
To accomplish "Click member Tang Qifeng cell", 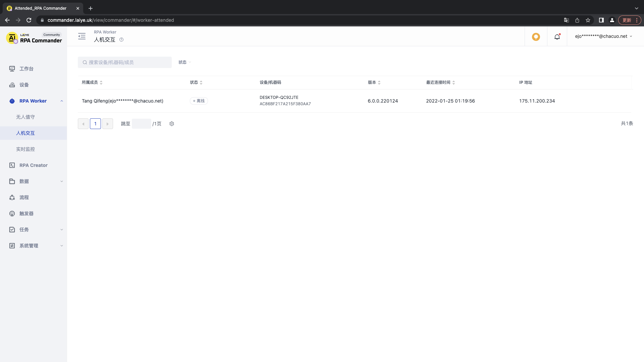I will coord(122,101).
